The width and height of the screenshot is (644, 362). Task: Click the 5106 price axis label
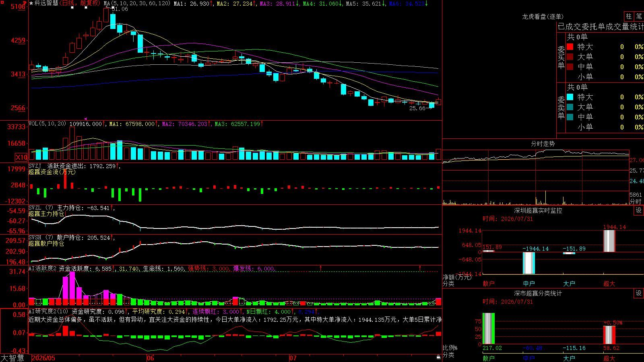[x=18, y=6]
